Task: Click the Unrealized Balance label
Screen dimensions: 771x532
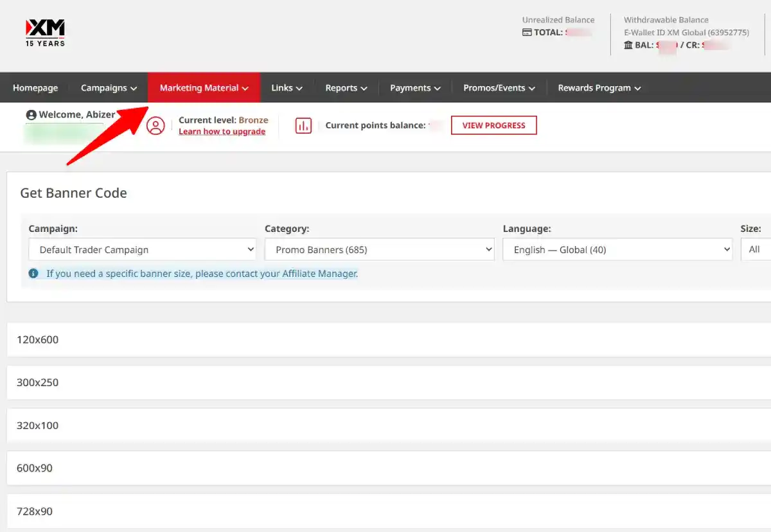Action: coord(558,20)
